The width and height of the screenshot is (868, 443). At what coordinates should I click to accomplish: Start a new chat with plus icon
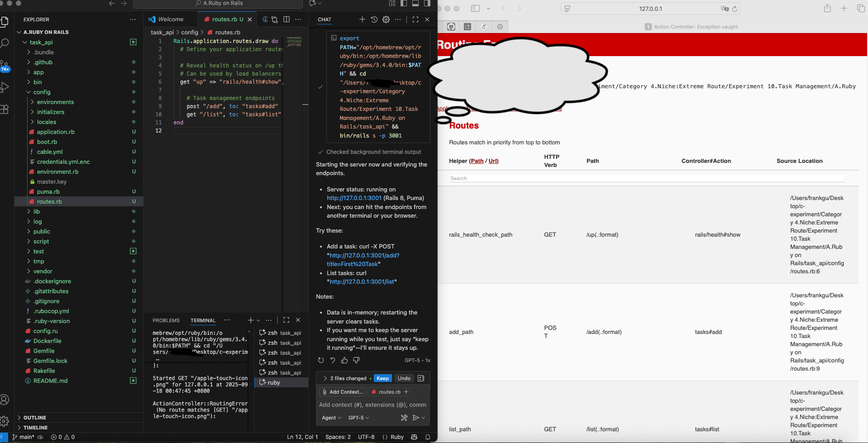coord(362,19)
